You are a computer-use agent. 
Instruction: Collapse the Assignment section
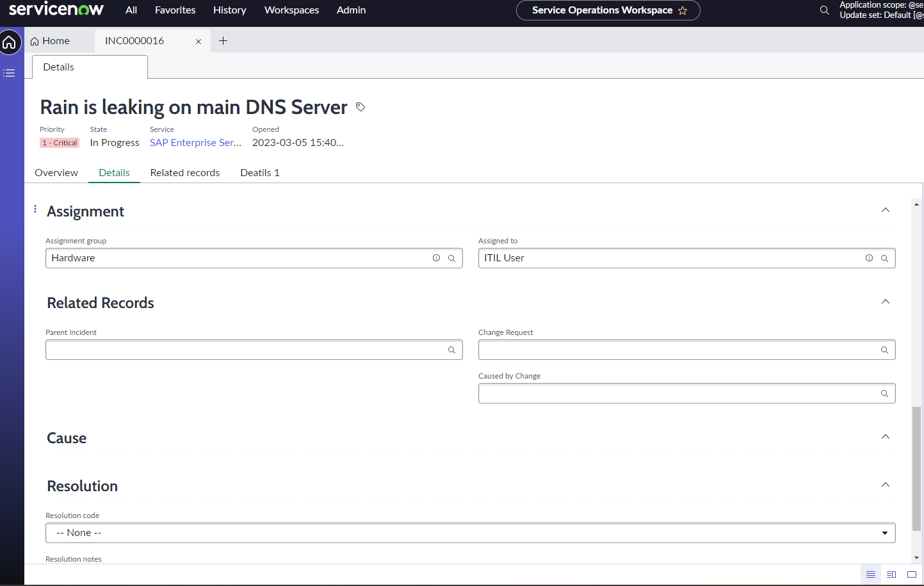coord(885,209)
